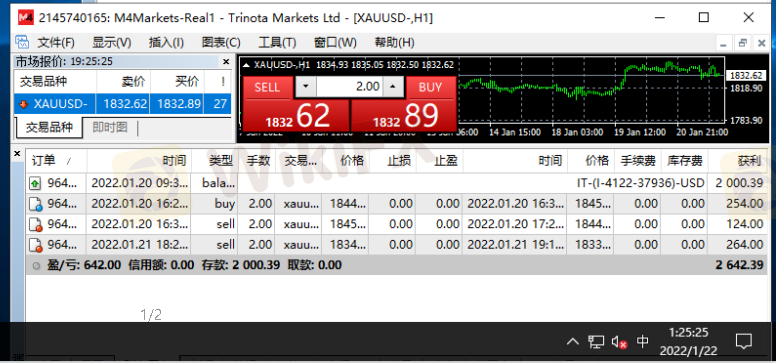Image resolution: width=776 pixels, height=363 pixels.
Task: Collapse one-click trading panel triangle
Action: (x=246, y=64)
